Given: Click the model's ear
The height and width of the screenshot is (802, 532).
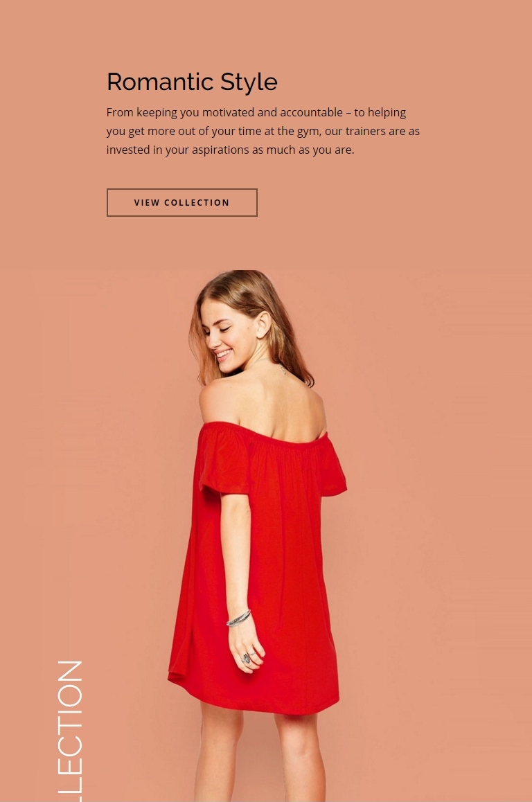Looking at the screenshot, I should point(263,326).
